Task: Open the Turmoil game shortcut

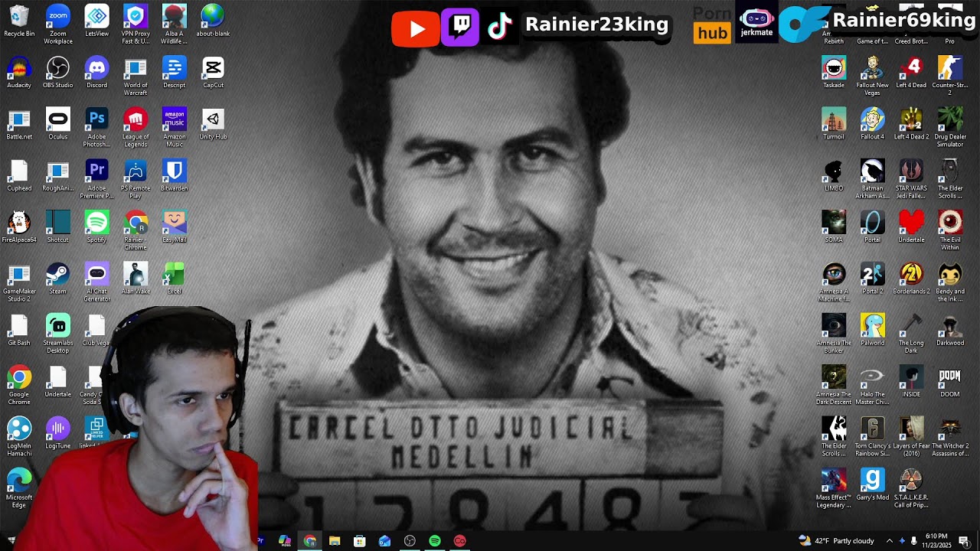Action: pyautogui.click(x=834, y=124)
